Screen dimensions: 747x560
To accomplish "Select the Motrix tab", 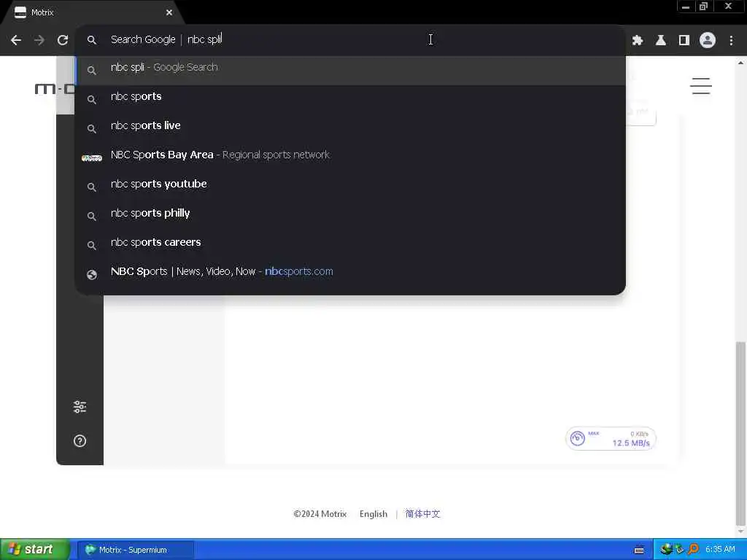I will click(x=93, y=12).
